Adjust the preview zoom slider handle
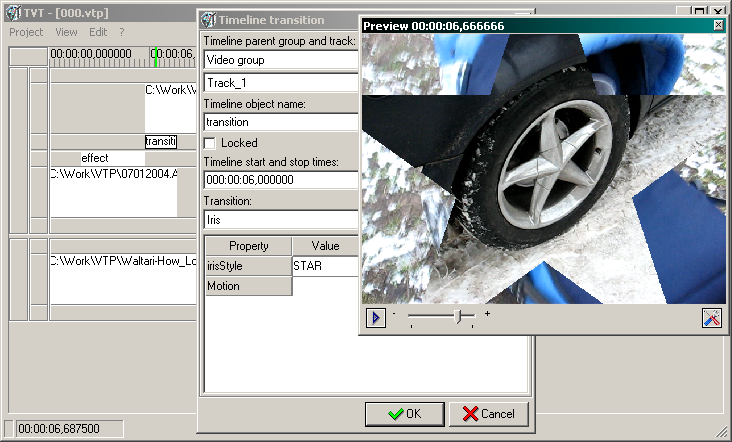 click(x=458, y=316)
